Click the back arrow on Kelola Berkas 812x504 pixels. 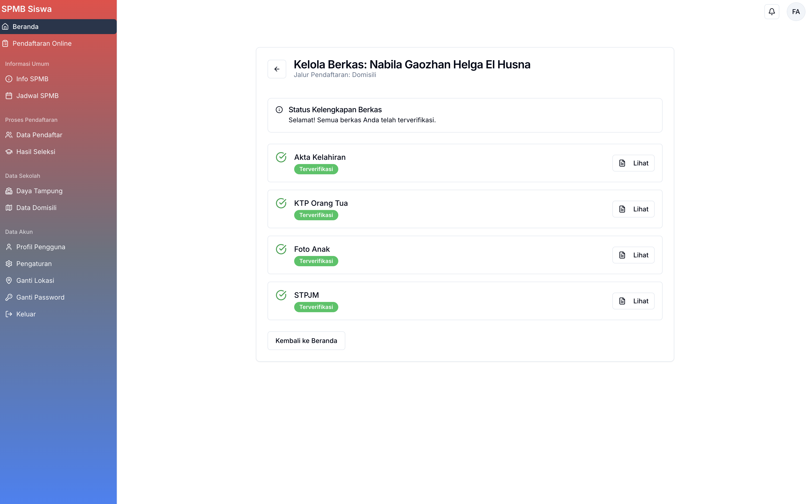click(277, 69)
